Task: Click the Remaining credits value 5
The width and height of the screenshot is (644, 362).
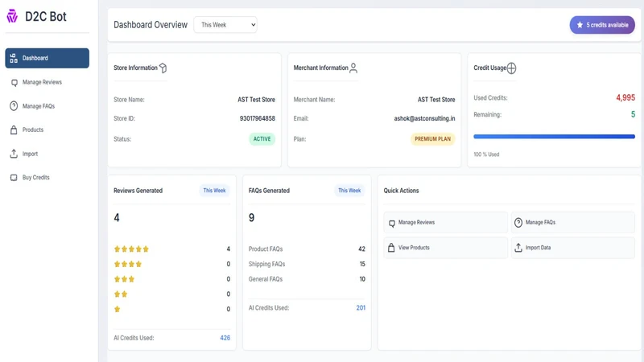Action: 633,114
